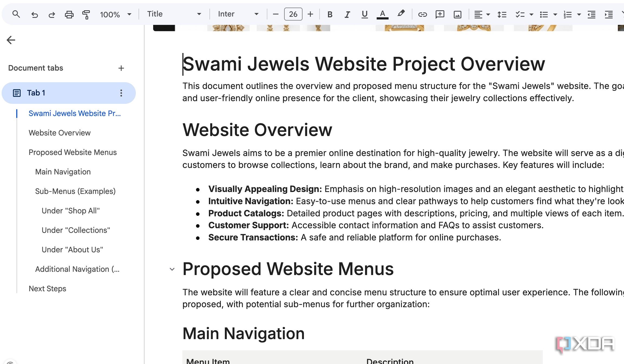
Task: Insert a bulleted list
Action: (x=544, y=14)
